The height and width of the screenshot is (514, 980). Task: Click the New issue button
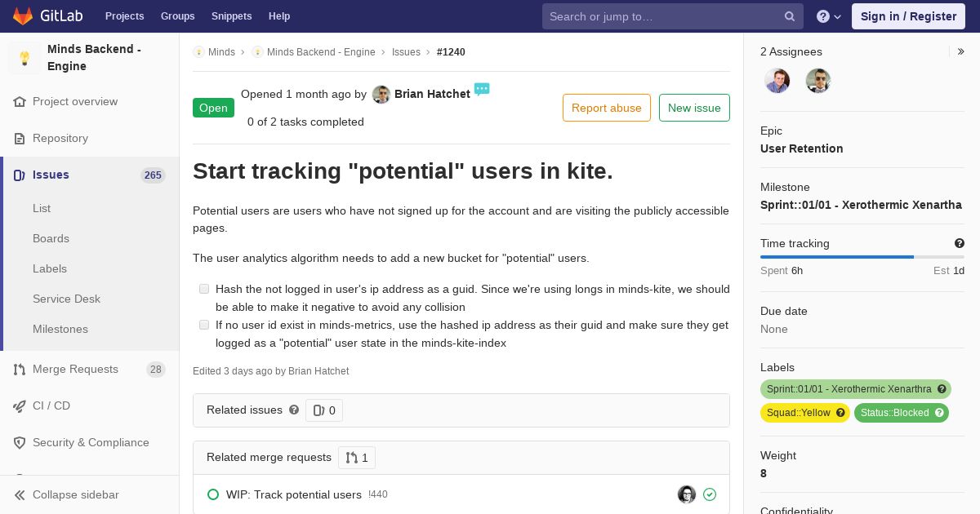[694, 108]
